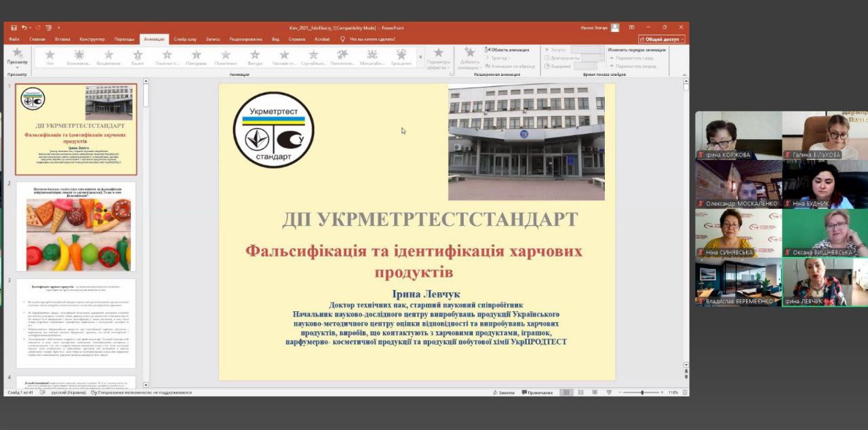Switch to Normal view icon in status bar
Viewport: 868px width, 430px height.
pos(566,393)
